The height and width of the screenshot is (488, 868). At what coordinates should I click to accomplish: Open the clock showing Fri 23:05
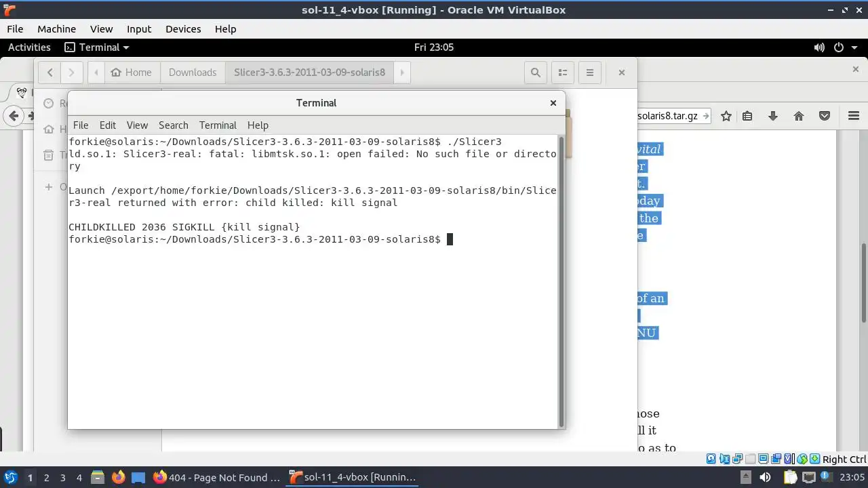[433, 47]
